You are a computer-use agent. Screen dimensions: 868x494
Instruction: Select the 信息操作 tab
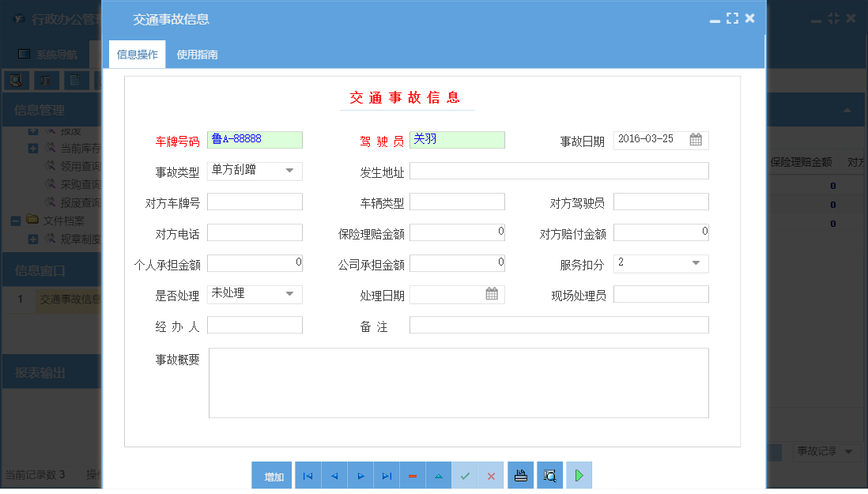137,55
